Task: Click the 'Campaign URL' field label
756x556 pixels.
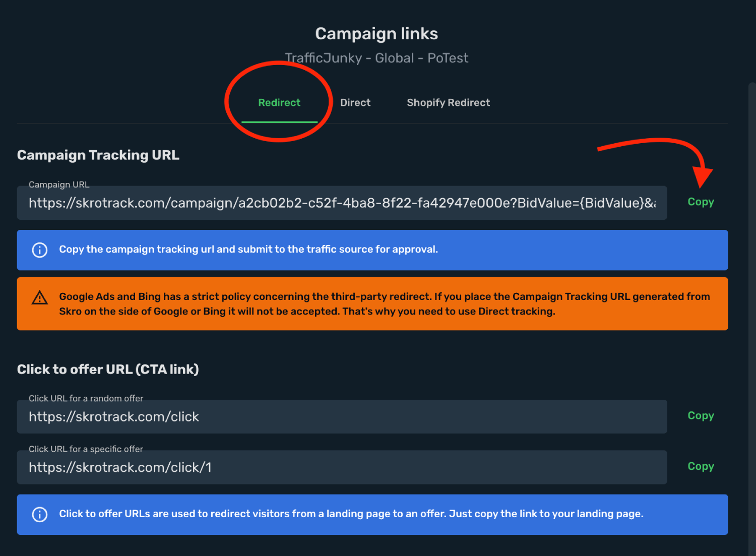Action: pos(59,184)
